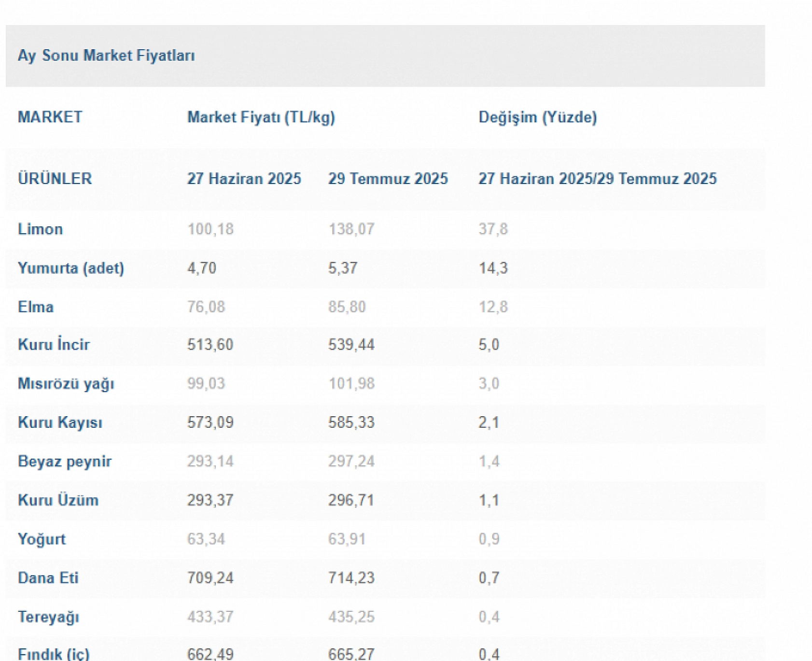Select the 'ÜRÜNLER' header cell
The width and height of the screenshot is (812, 661).
tap(55, 179)
